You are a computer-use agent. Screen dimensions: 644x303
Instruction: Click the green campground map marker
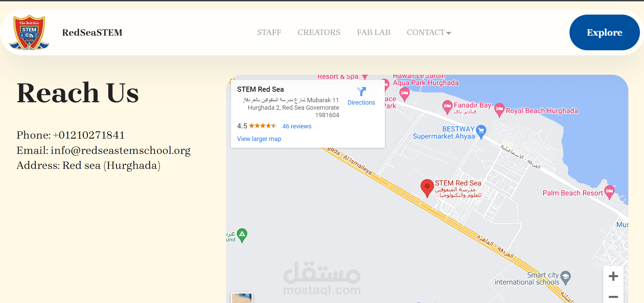pos(242,235)
